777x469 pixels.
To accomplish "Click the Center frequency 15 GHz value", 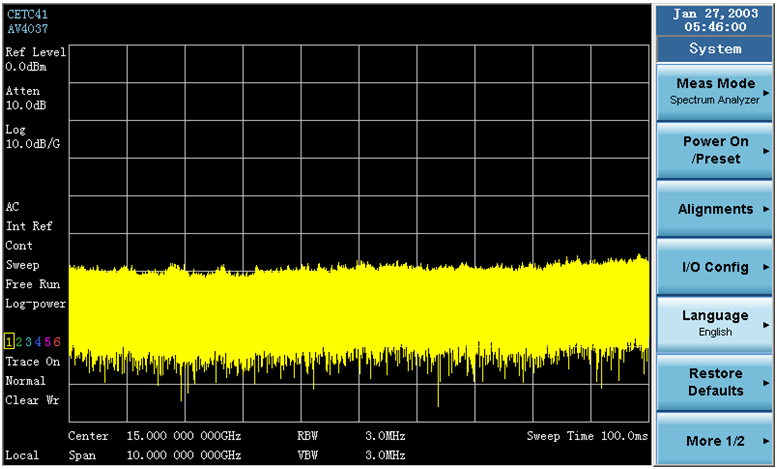I will 184,437.
